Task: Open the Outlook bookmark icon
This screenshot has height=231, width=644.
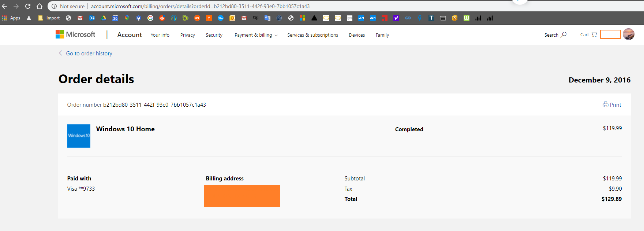Action: [x=92, y=18]
